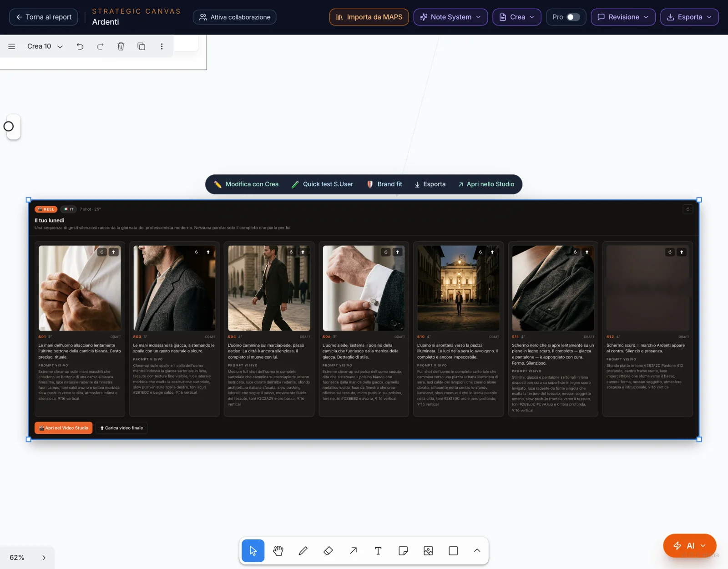Select the arrow tool
The height and width of the screenshot is (569, 728).
pos(353,551)
